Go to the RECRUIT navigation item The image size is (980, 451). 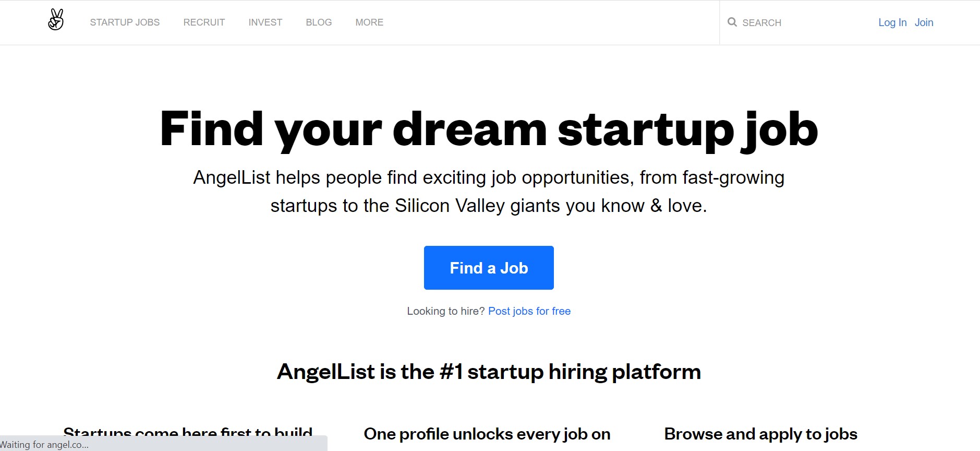tap(204, 22)
